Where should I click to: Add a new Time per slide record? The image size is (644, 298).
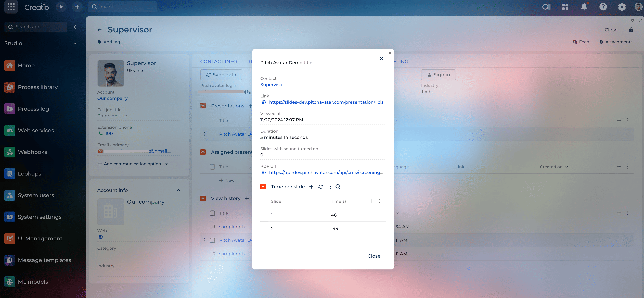point(311,187)
